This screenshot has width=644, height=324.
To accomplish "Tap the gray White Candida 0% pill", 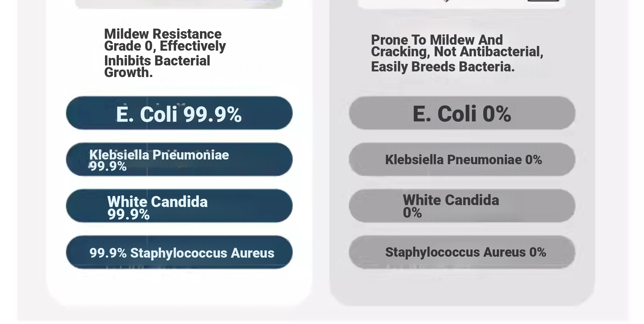I will (462, 206).
